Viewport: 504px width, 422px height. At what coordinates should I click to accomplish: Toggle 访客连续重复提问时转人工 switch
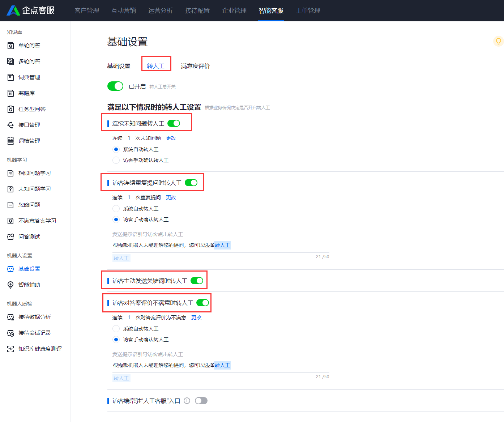tap(191, 183)
